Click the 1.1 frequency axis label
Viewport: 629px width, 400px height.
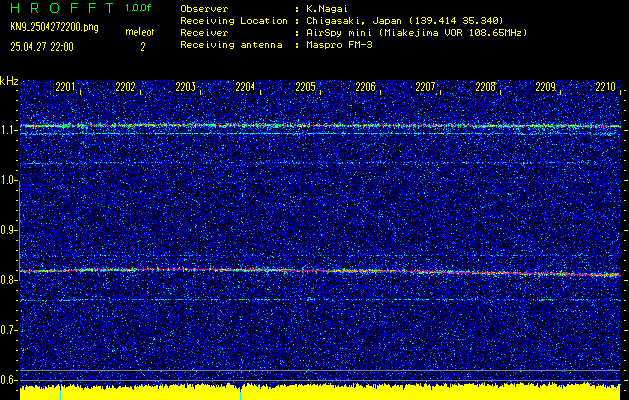point(8,130)
